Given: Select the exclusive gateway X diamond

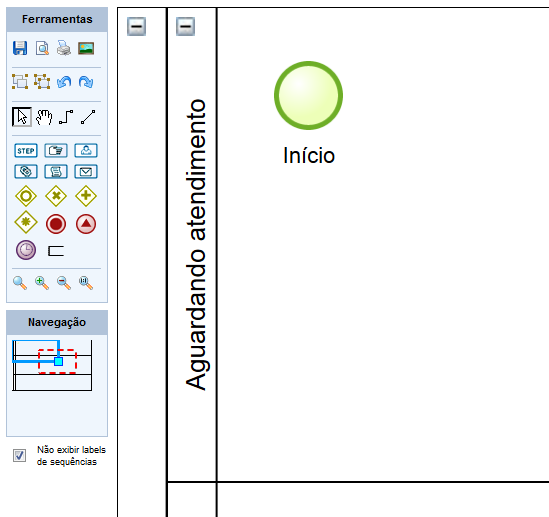Looking at the screenshot, I should point(56,195).
